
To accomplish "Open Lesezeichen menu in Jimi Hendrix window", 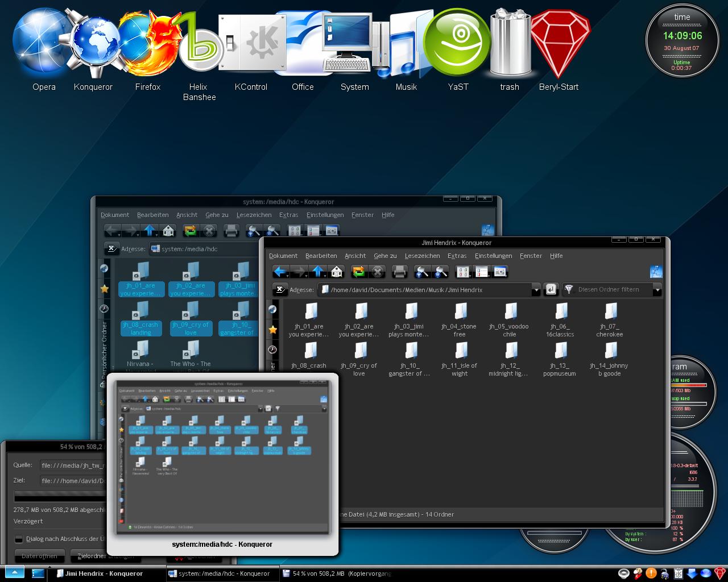I will click(422, 256).
